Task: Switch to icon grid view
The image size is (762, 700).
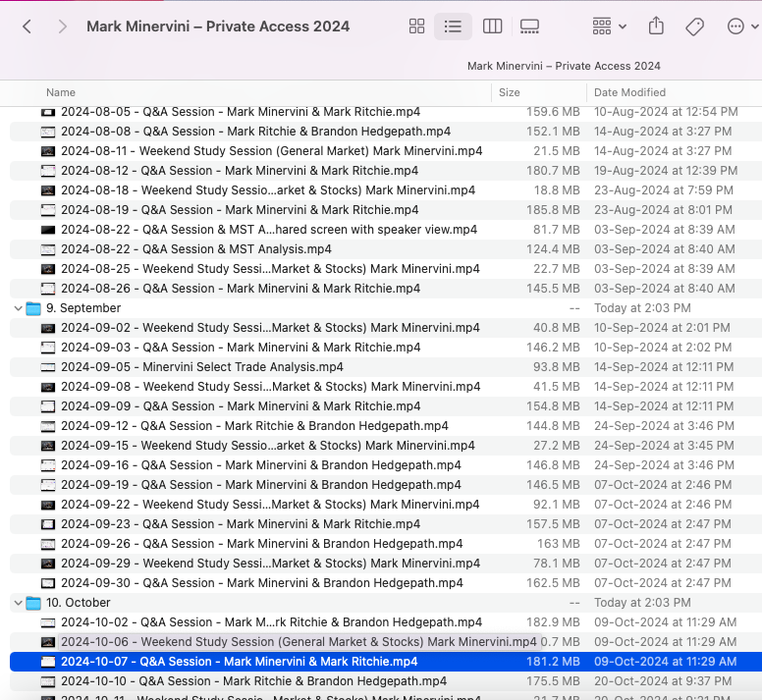Action: click(x=416, y=27)
